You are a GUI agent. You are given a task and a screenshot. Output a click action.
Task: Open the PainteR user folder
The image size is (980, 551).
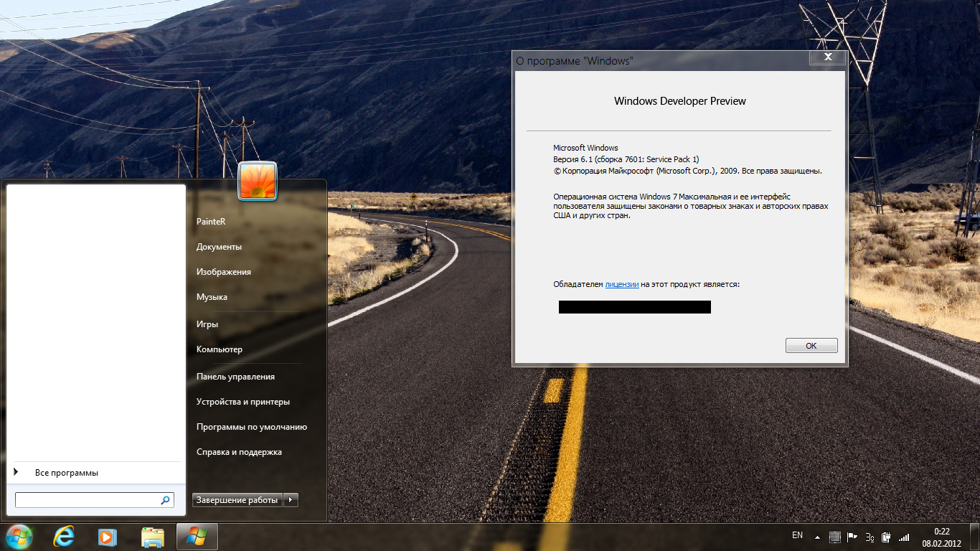(211, 222)
